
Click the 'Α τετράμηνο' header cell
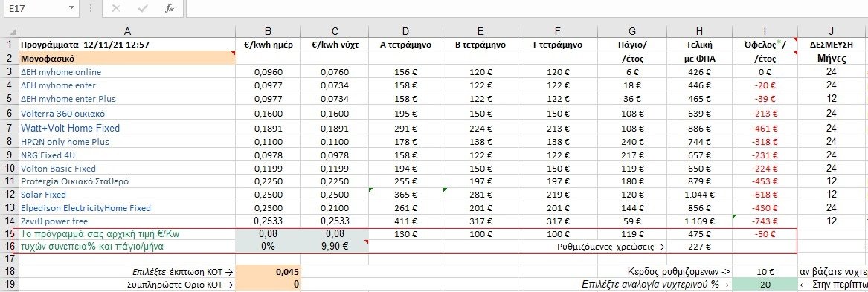point(406,45)
